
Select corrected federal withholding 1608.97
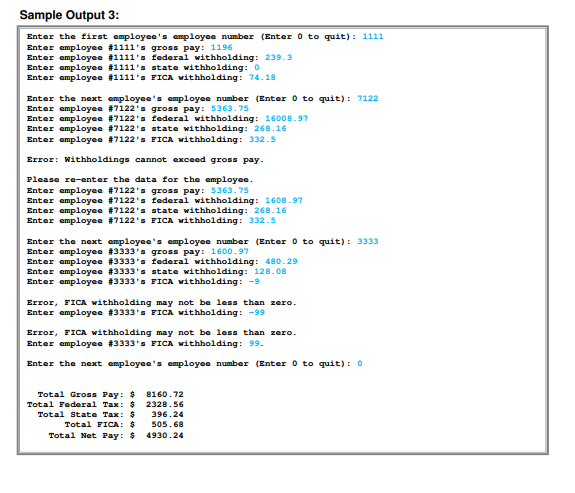(284, 201)
